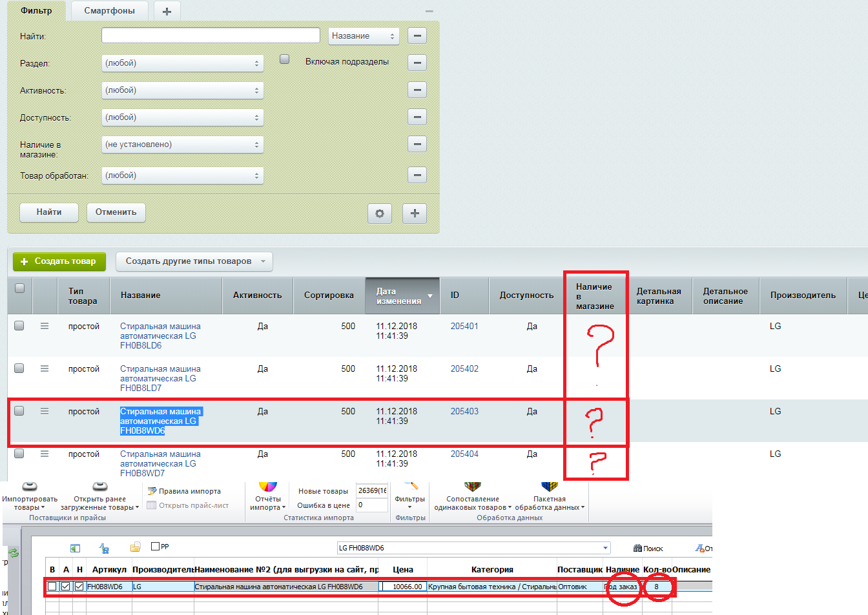Screen dimensions: 868x615
Task: Sort by Название column header
Action: [x=166, y=296]
